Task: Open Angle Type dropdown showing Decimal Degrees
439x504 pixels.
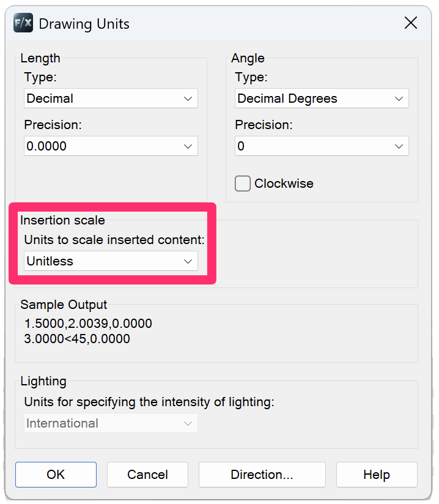Action: [322, 98]
